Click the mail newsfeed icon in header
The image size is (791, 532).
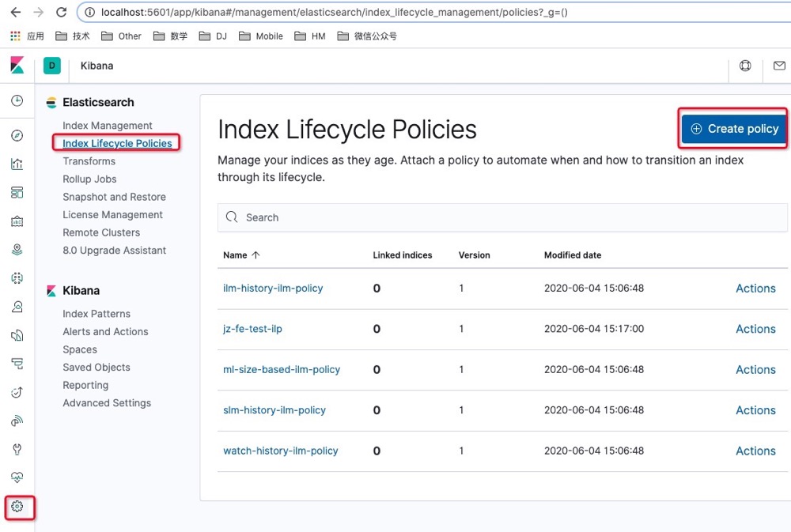point(779,66)
